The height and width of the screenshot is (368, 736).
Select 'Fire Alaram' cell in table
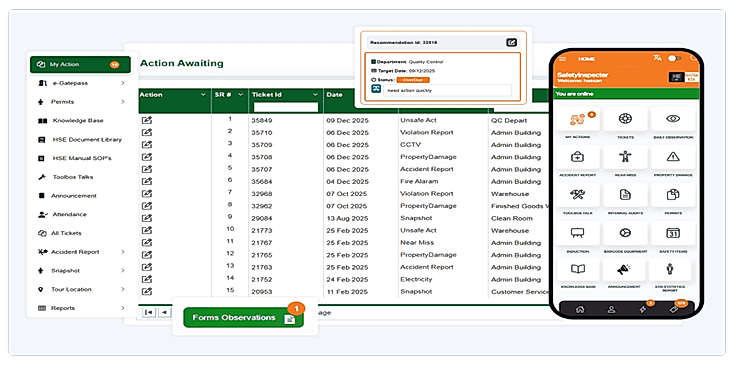click(x=419, y=181)
